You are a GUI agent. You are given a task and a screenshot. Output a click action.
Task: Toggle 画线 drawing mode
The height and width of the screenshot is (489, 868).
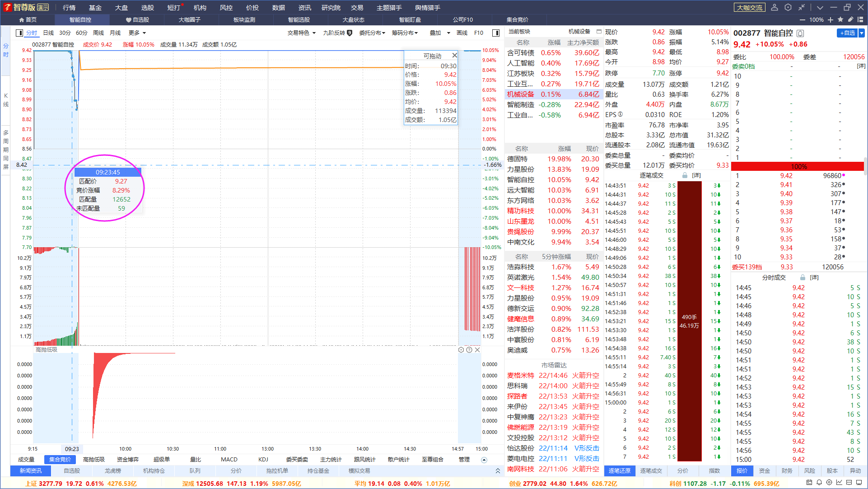pos(462,33)
